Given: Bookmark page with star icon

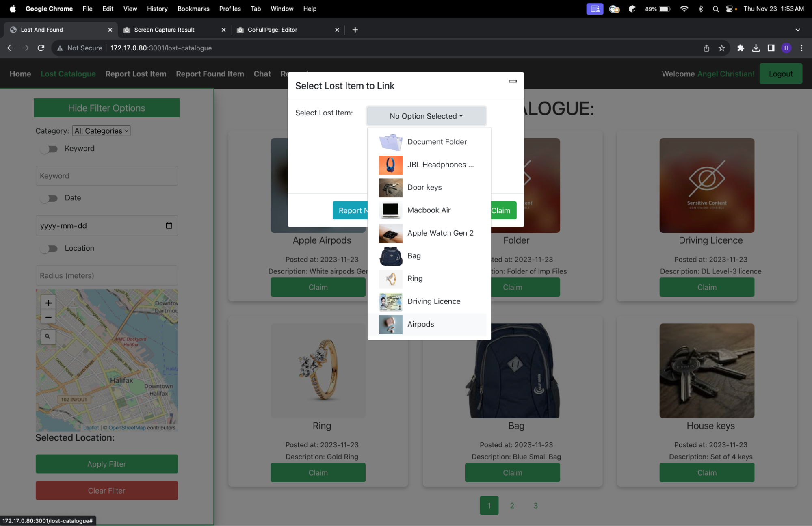Looking at the screenshot, I should (x=722, y=48).
